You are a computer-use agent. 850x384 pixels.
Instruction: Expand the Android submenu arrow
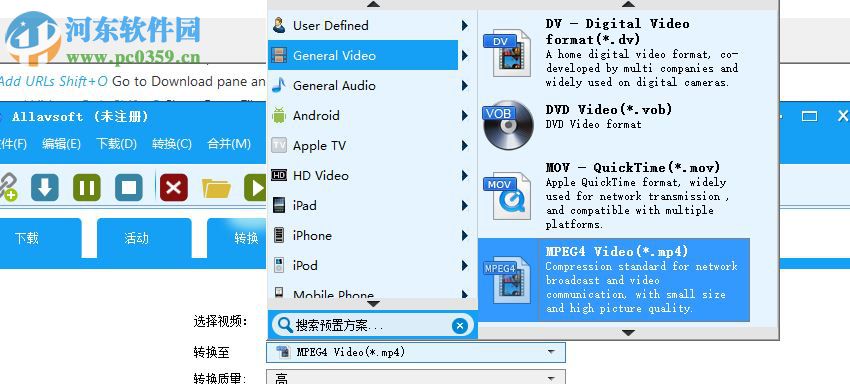pyautogui.click(x=465, y=116)
